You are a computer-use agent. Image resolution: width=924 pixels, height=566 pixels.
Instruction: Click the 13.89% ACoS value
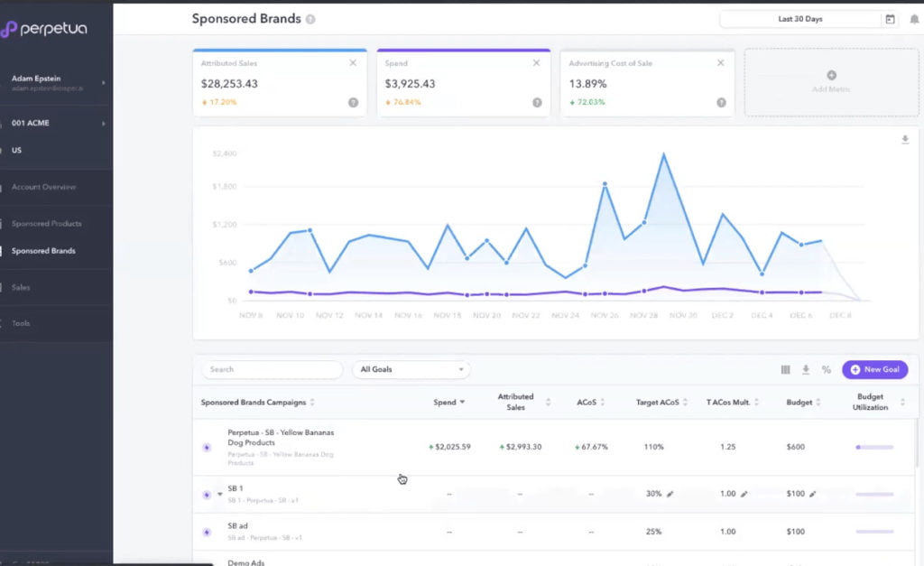[x=587, y=84]
